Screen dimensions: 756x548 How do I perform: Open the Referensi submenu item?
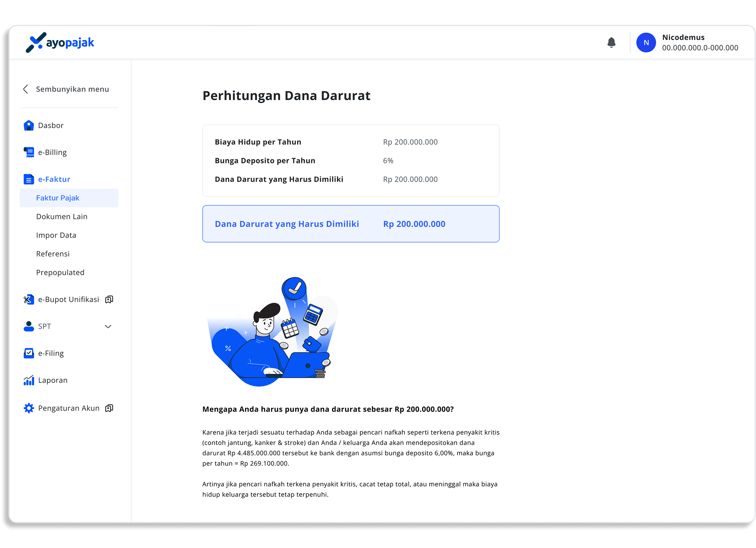coord(53,254)
